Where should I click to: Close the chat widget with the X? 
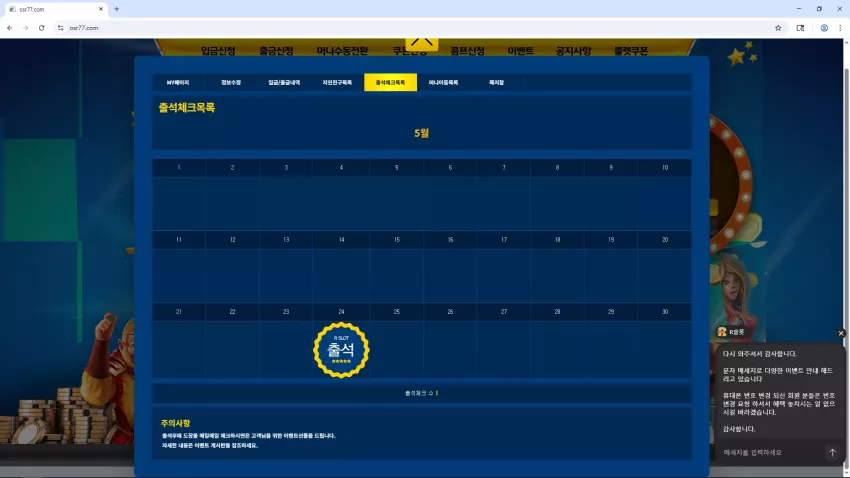tap(841, 333)
